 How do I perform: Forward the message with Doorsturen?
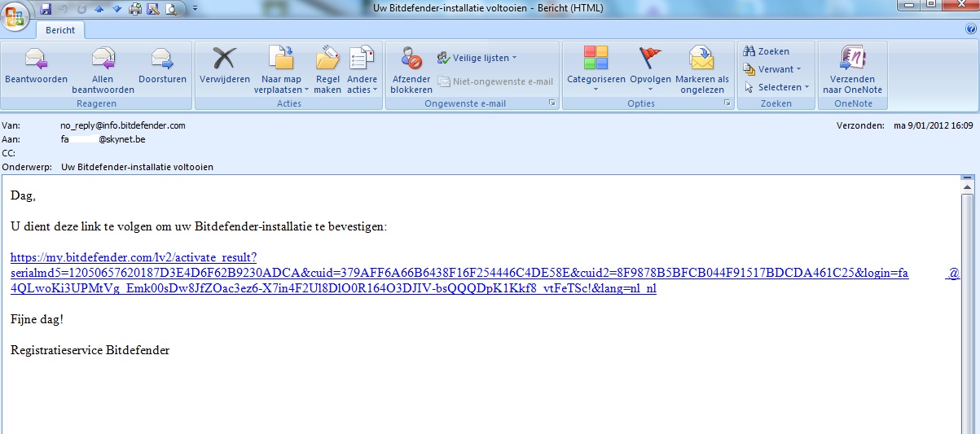[x=162, y=66]
